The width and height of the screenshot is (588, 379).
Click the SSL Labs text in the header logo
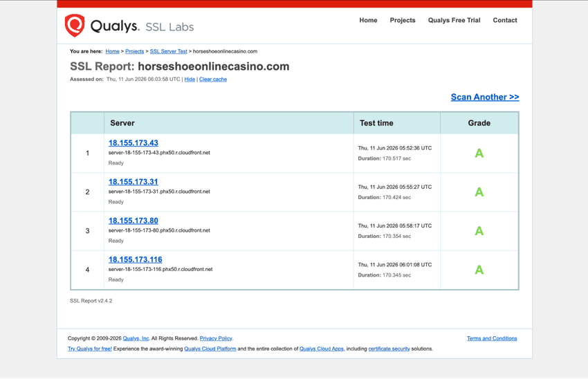(169, 27)
